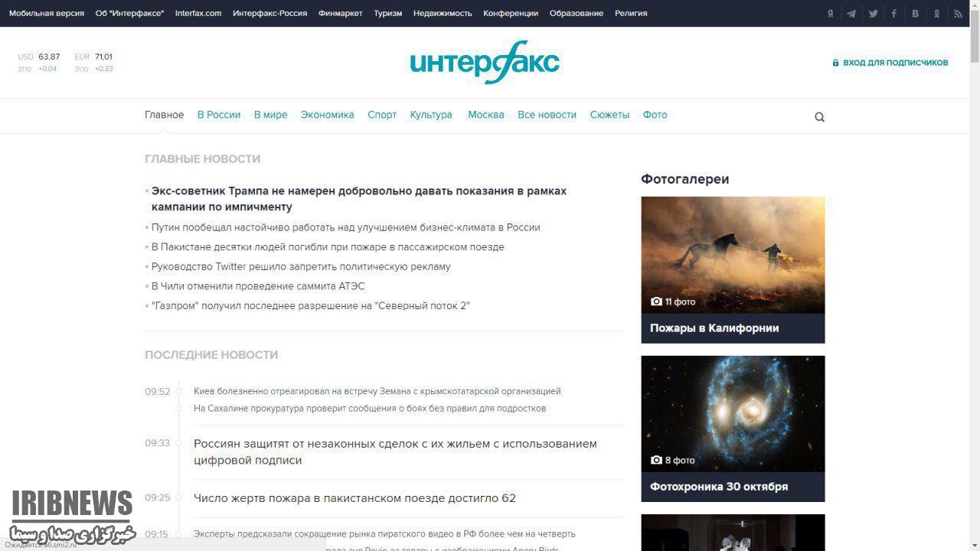
Task: Open the Odnoklassniki icon
Action: tap(936, 14)
